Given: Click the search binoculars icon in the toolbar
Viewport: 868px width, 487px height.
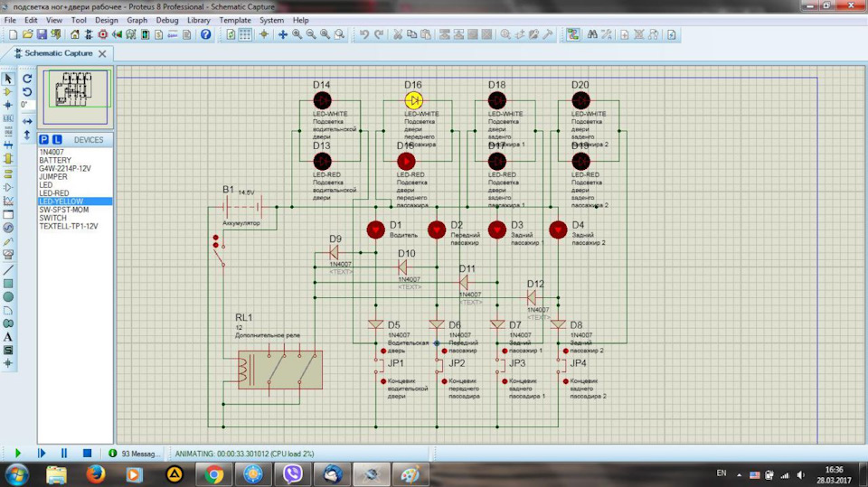Looking at the screenshot, I should 592,34.
